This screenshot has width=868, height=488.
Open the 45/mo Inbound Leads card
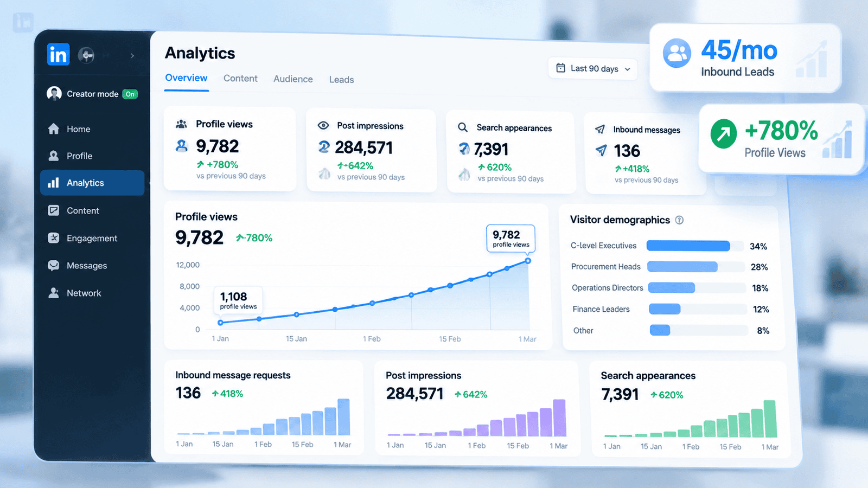pos(745,57)
